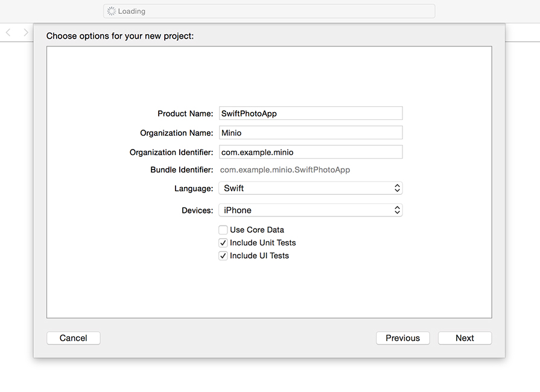Enable the Use Core Data checkbox
The height and width of the screenshot is (392, 540).
point(223,230)
